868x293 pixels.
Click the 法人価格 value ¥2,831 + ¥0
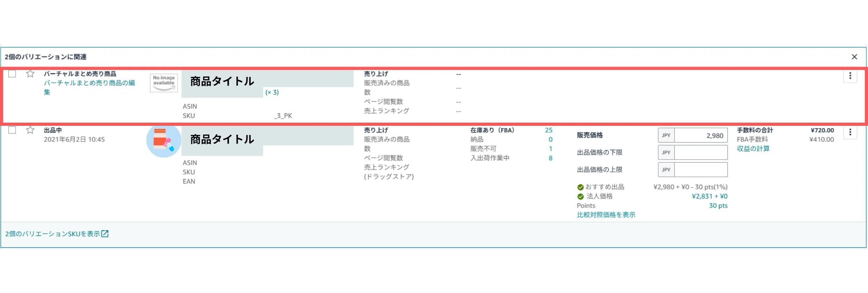[x=710, y=196]
